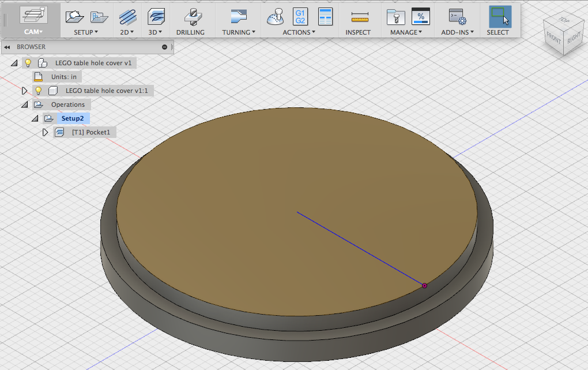This screenshot has height=370, width=588.
Task: Hide the LEGO table hole cover v1:1 component
Action: (x=38, y=90)
